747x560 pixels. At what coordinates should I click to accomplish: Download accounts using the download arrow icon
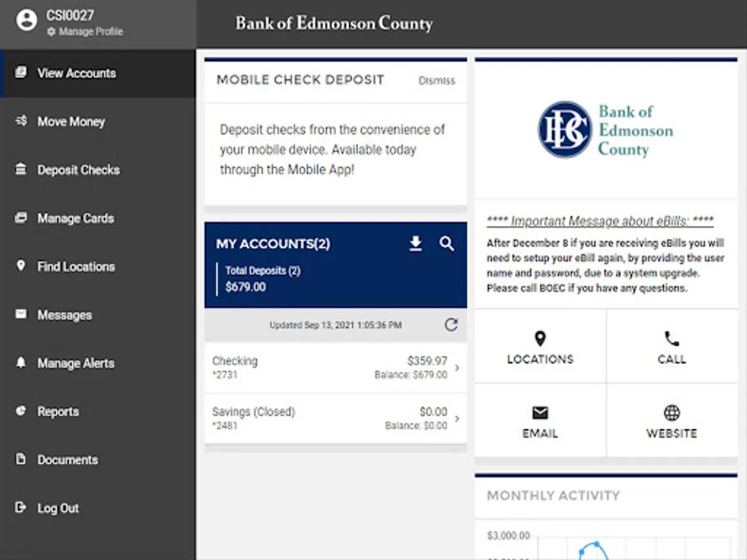click(416, 243)
